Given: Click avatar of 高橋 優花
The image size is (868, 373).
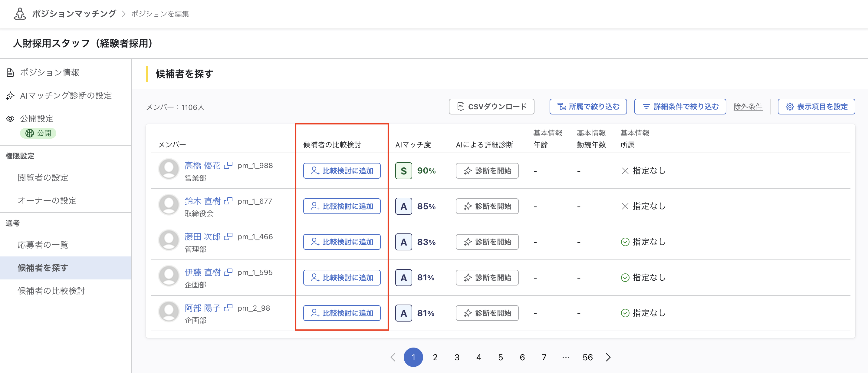Looking at the screenshot, I should [x=169, y=169].
